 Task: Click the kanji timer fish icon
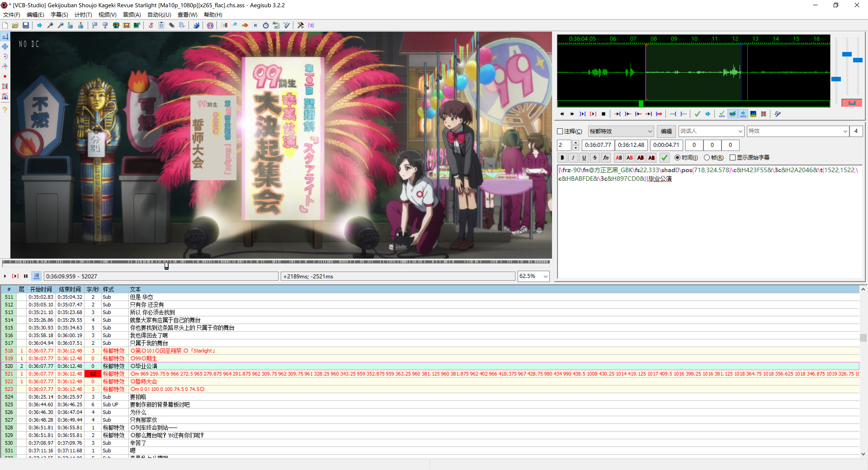[245, 25]
